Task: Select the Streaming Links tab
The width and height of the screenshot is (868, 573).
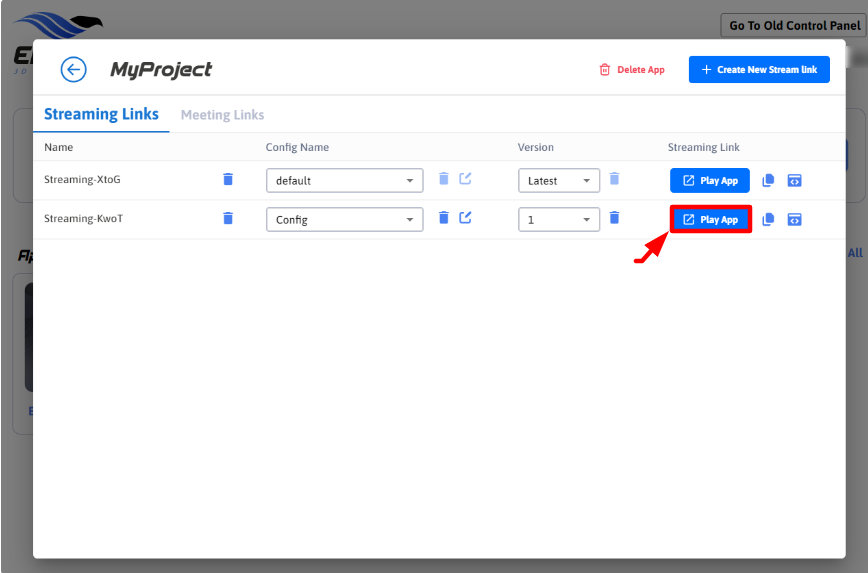Action: click(x=101, y=114)
